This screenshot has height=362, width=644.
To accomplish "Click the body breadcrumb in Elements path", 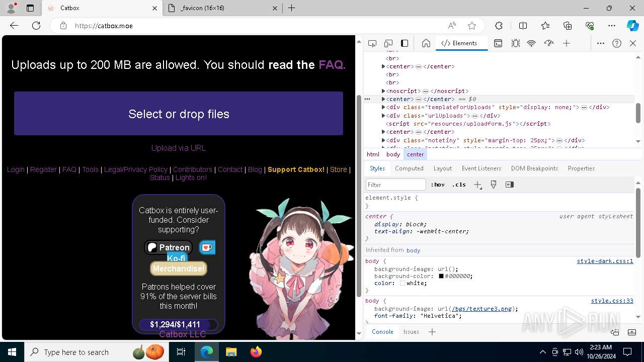I will (x=393, y=154).
